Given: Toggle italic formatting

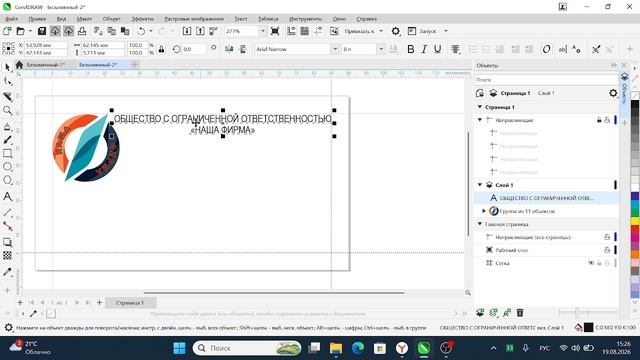Looking at the screenshot, I should pos(424,49).
